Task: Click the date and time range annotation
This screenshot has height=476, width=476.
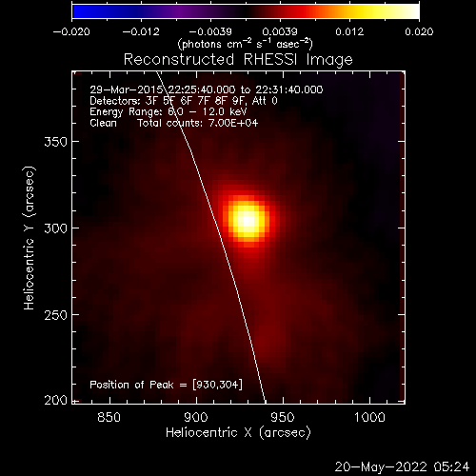Action: 207,89
